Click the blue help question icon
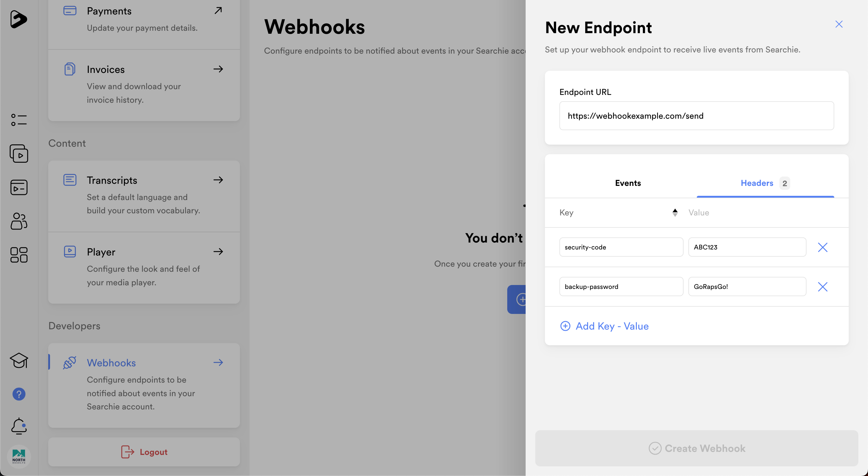This screenshot has width=868, height=476. (x=19, y=394)
